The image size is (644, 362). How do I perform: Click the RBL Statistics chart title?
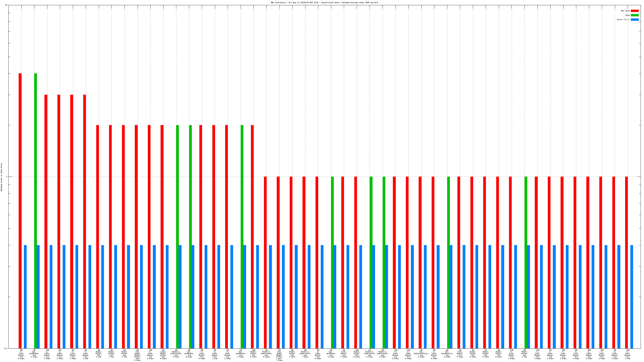point(324,3)
